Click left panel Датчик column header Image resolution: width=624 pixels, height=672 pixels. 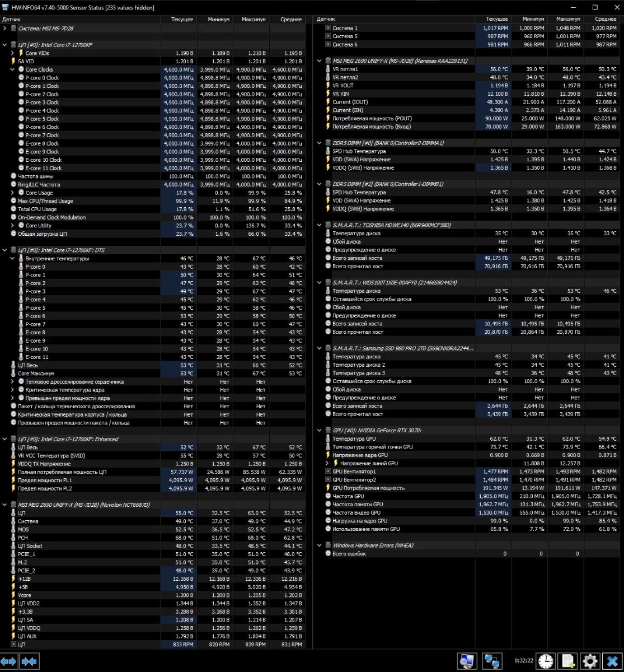[x=80, y=20]
